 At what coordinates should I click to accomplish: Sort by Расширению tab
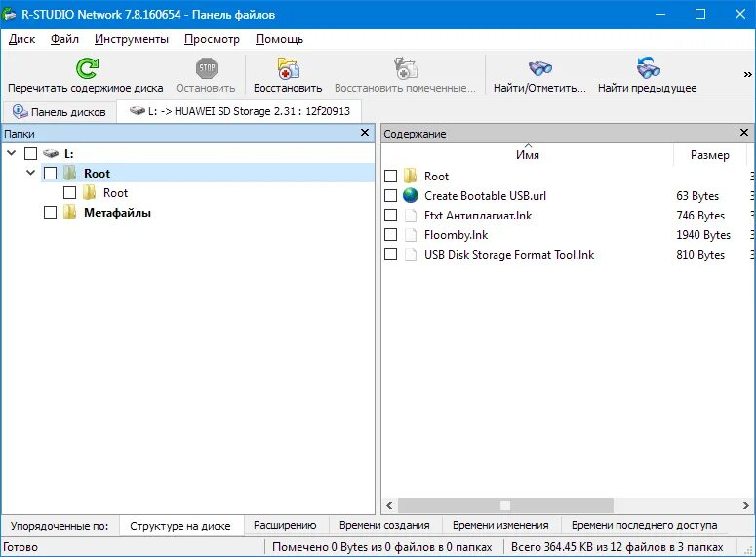click(x=285, y=525)
